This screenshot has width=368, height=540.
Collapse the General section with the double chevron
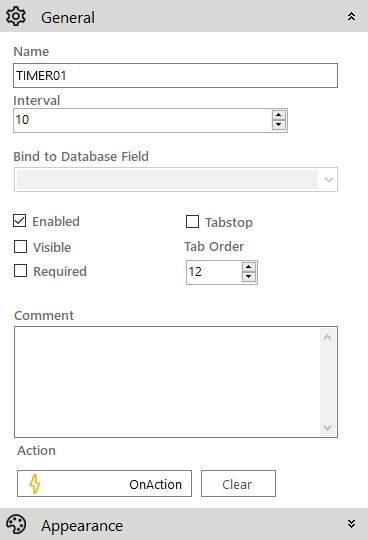click(351, 17)
